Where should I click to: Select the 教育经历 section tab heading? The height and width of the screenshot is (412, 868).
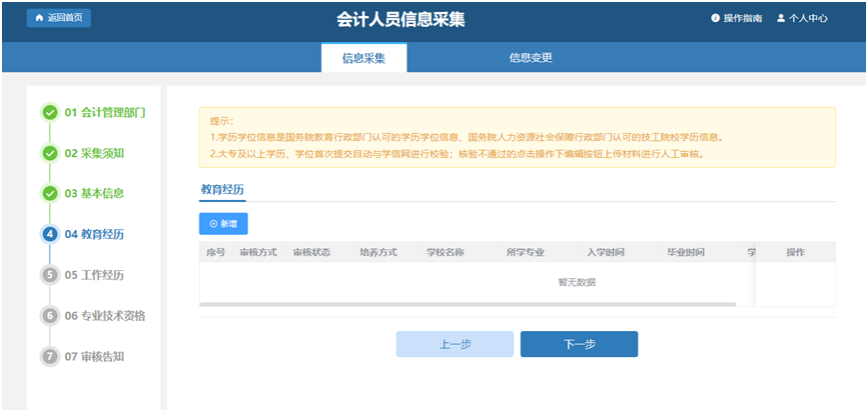[222, 189]
